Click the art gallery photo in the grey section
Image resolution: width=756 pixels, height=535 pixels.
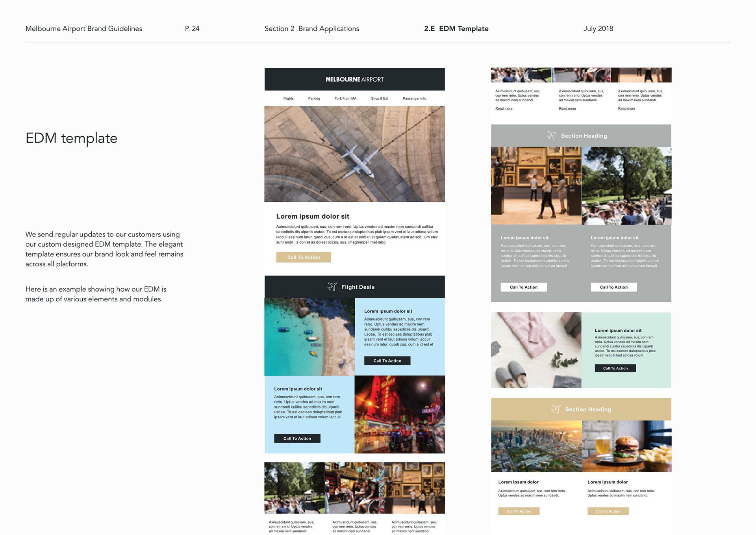pyautogui.click(x=536, y=186)
